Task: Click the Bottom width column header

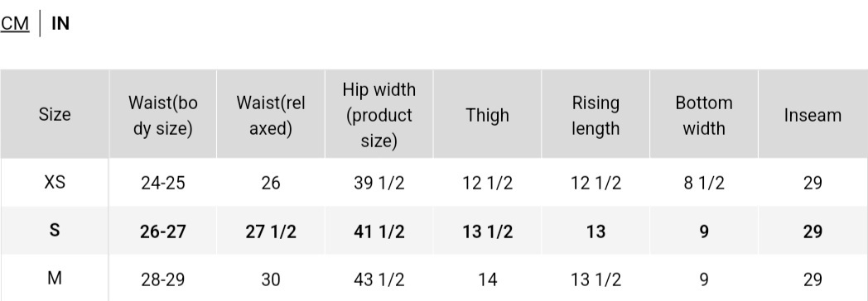Action: coord(704,114)
